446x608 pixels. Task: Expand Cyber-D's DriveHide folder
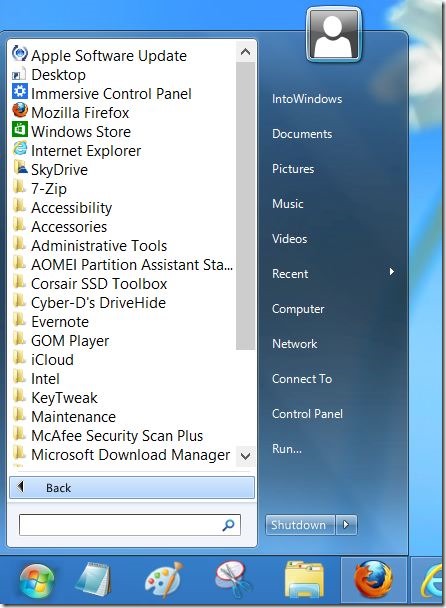pos(89,302)
